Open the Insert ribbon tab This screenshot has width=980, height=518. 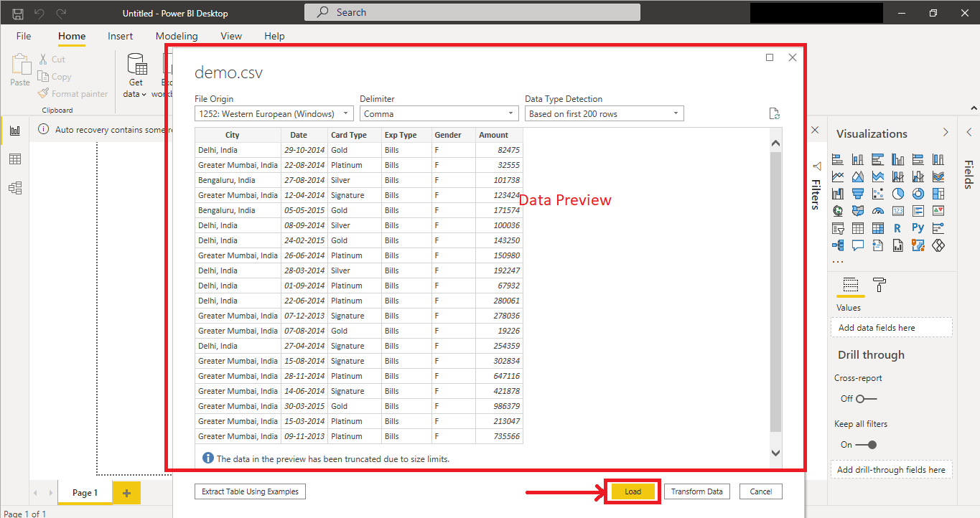point(120,36)
